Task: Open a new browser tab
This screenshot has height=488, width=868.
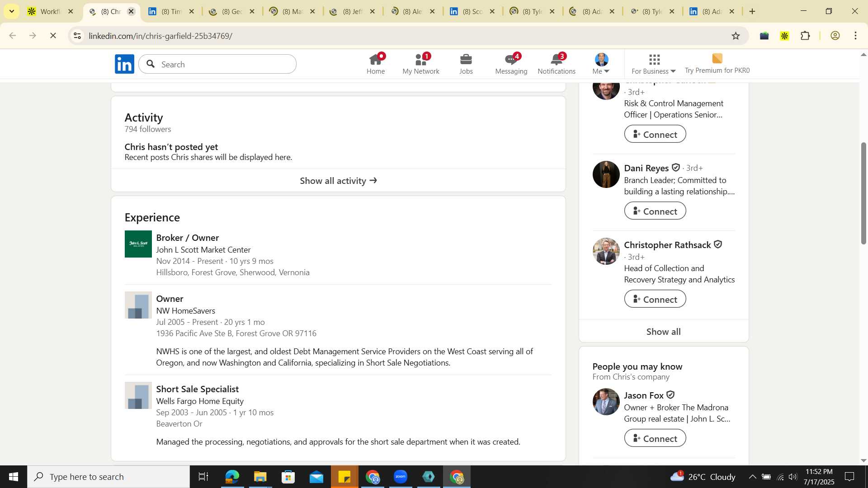Action: 752,11
